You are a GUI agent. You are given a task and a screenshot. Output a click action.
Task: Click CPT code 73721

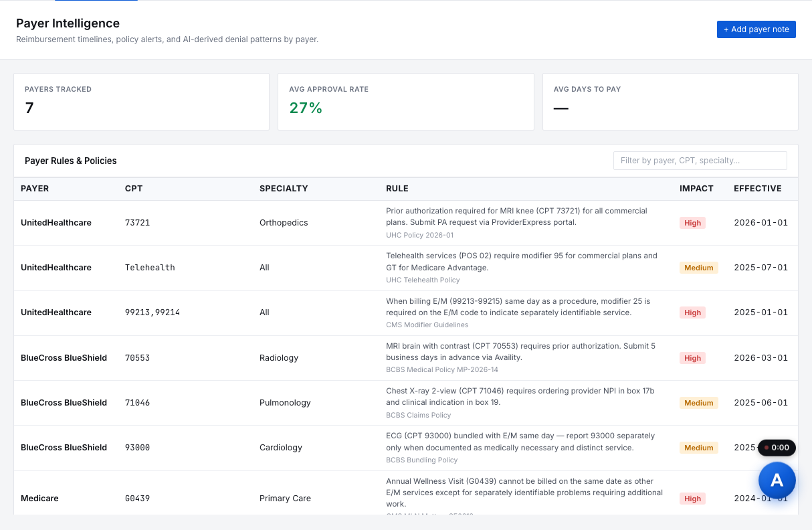click(x=137, y=223)
